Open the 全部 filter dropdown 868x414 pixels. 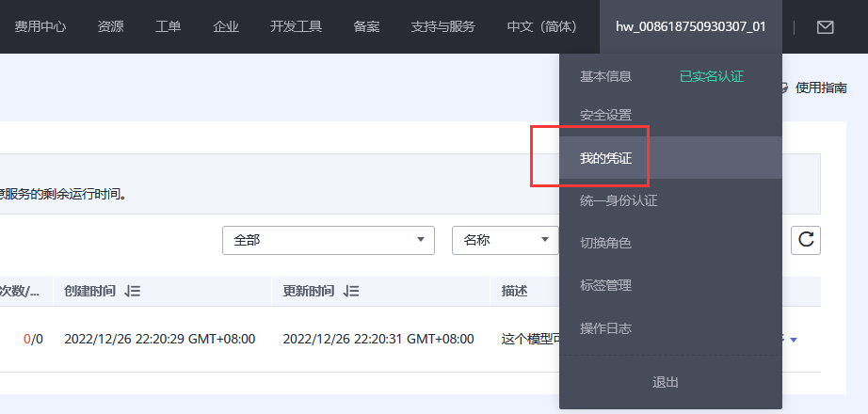(x=329, y=240)
